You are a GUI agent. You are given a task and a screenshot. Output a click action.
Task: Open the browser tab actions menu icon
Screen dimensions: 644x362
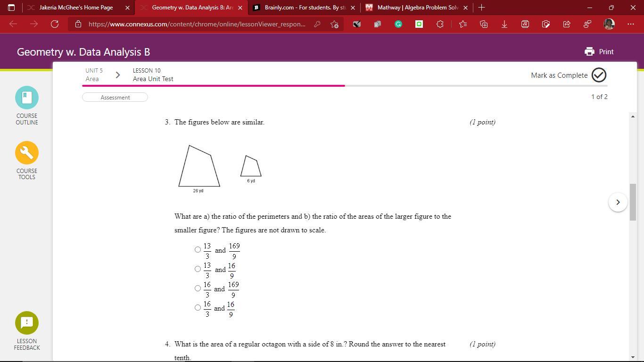pyautogui.click(x=11, y=8)
